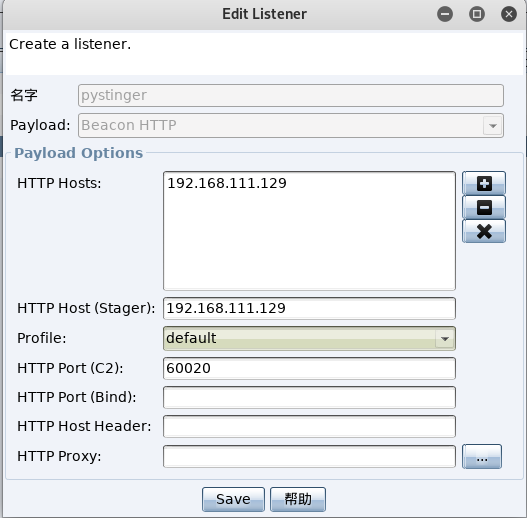Close the Edit Listener dialog
Viewport: 527px width, 518px height.
point(509,14)
